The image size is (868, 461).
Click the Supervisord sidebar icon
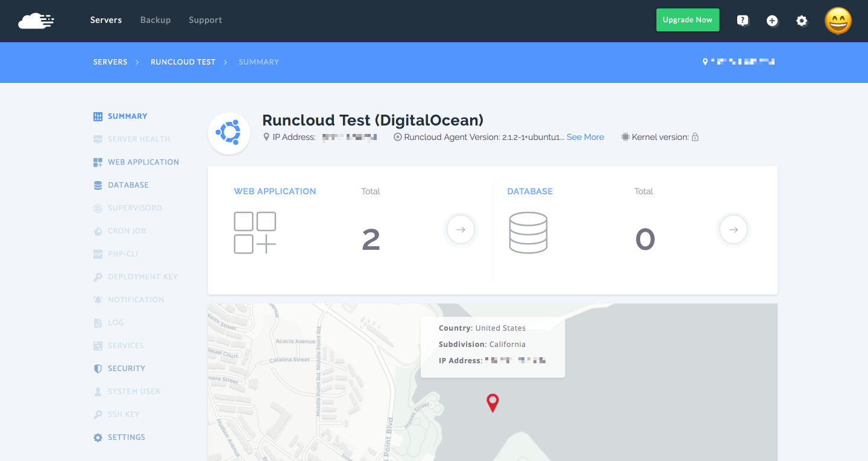pyautogui.click(x=98, y=208)
